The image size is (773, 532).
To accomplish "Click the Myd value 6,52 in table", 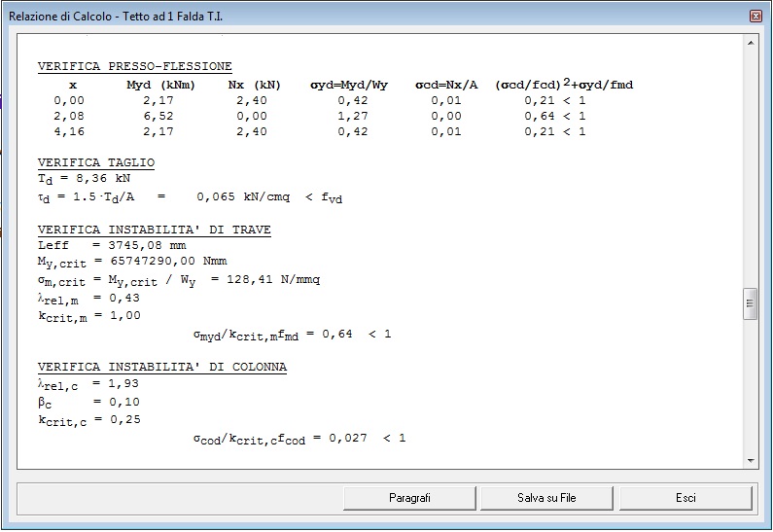I will pyautogui.click(x=158, y=117).
